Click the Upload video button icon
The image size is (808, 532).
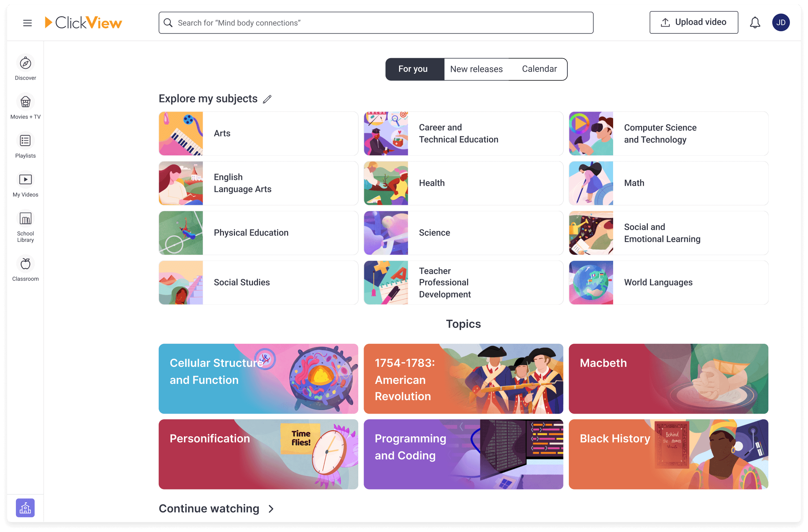click(x=666, y=23)
